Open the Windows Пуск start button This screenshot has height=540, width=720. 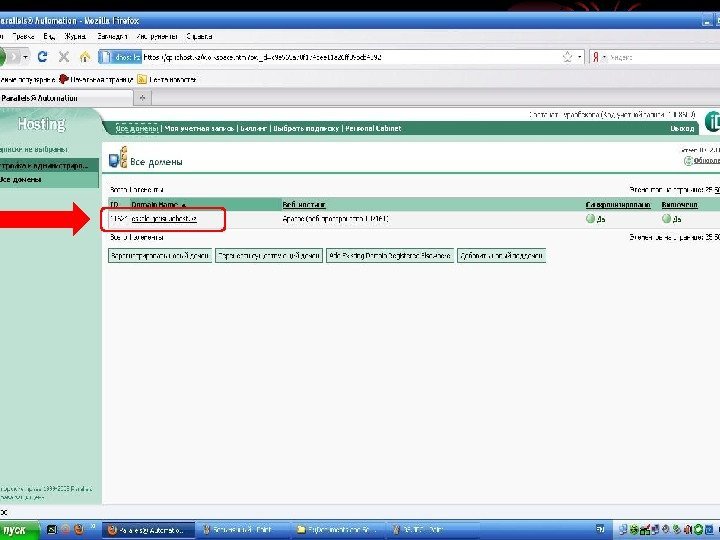[x=18, y=530]
